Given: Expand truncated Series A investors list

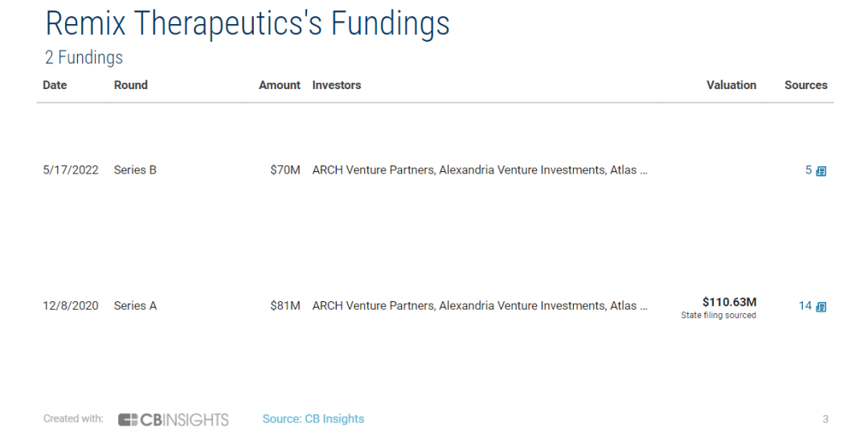Looking at the screenshot, I should click(x=642, y=306).
